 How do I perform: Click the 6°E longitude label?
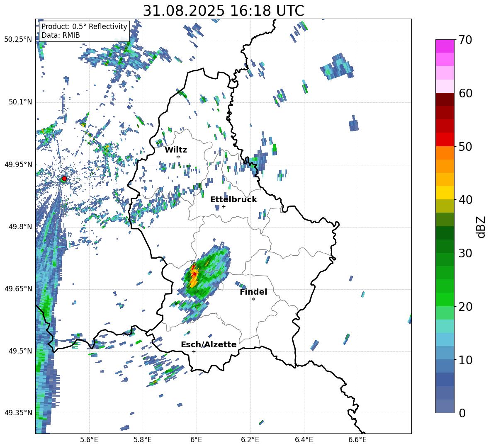coord(196,440)
